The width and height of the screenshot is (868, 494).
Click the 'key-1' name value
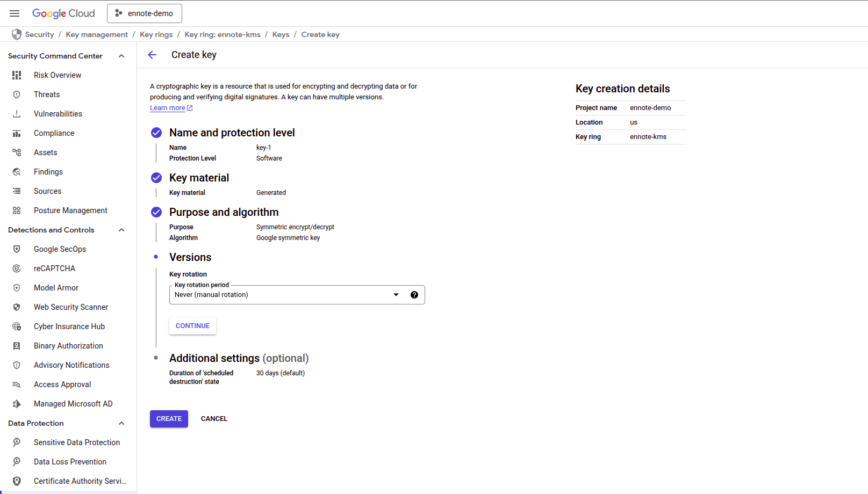coord(264,148)
